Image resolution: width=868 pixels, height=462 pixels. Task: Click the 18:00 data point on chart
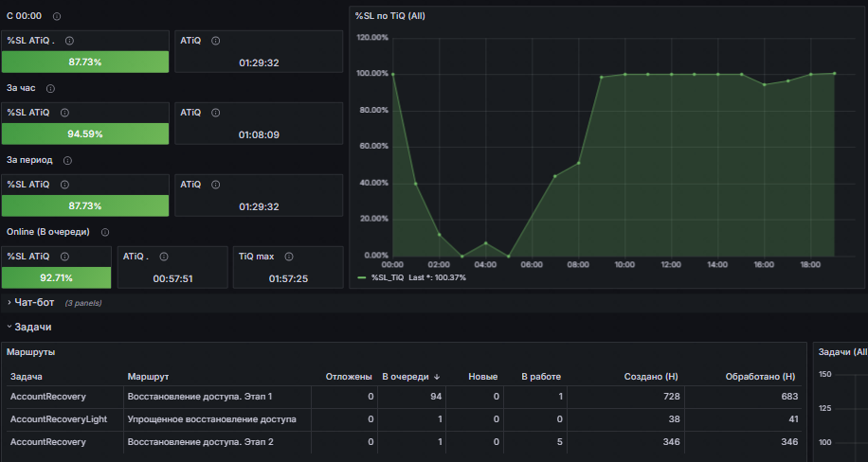[811, 74]
